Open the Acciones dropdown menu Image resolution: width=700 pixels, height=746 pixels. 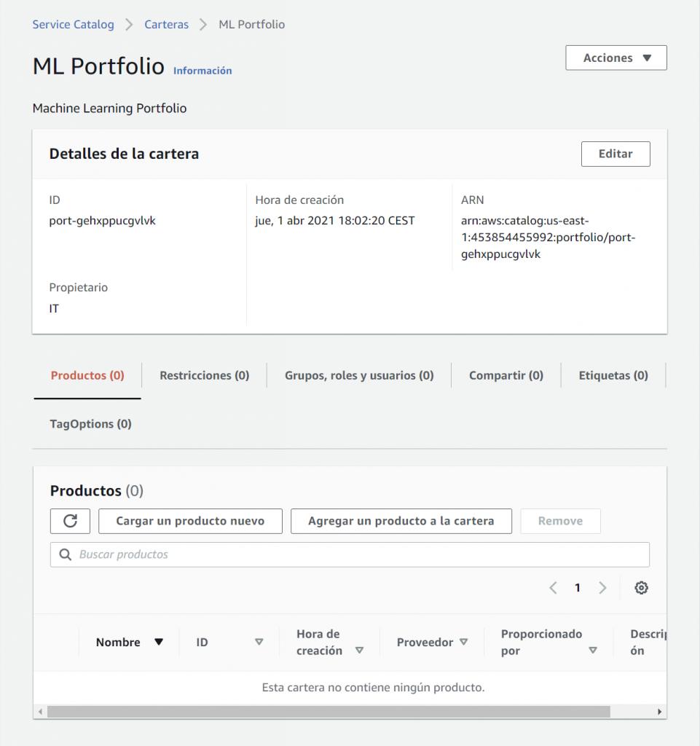click(x=616, y=58)
